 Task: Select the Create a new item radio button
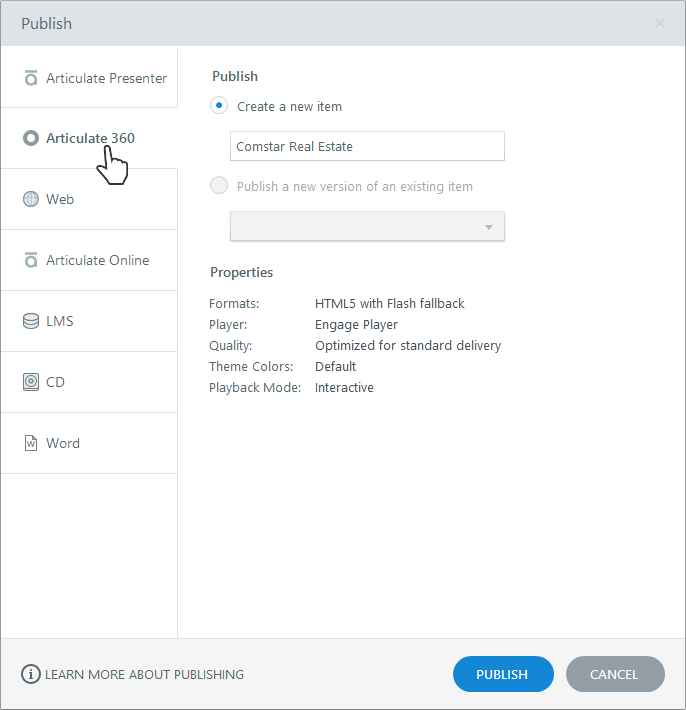click(219, 106)
